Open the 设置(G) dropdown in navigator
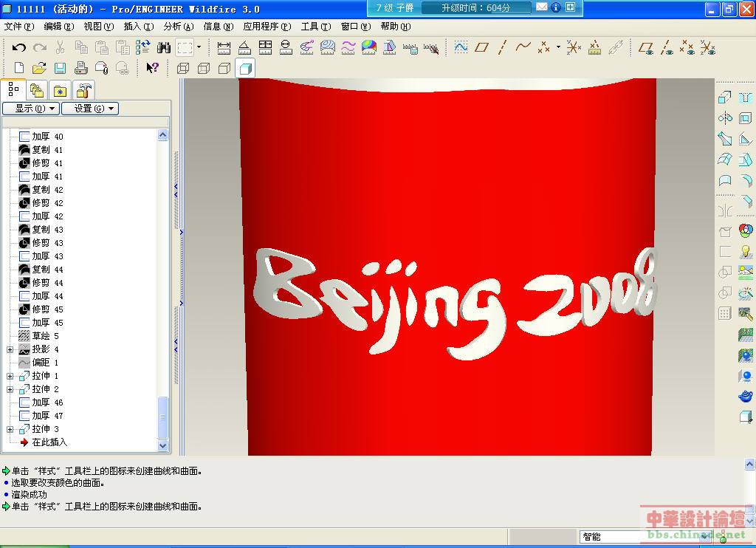 tap(90, 109)
